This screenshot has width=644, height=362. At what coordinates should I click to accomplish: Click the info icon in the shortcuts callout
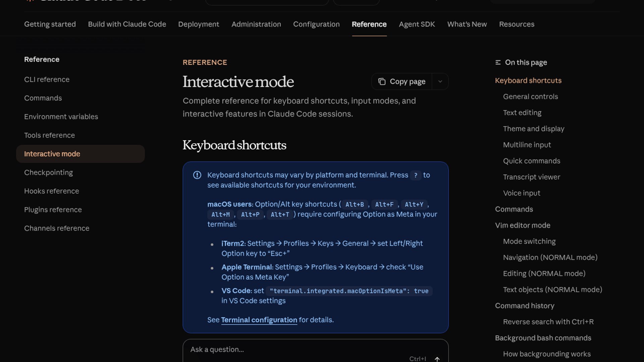click(x=197, y=175)
